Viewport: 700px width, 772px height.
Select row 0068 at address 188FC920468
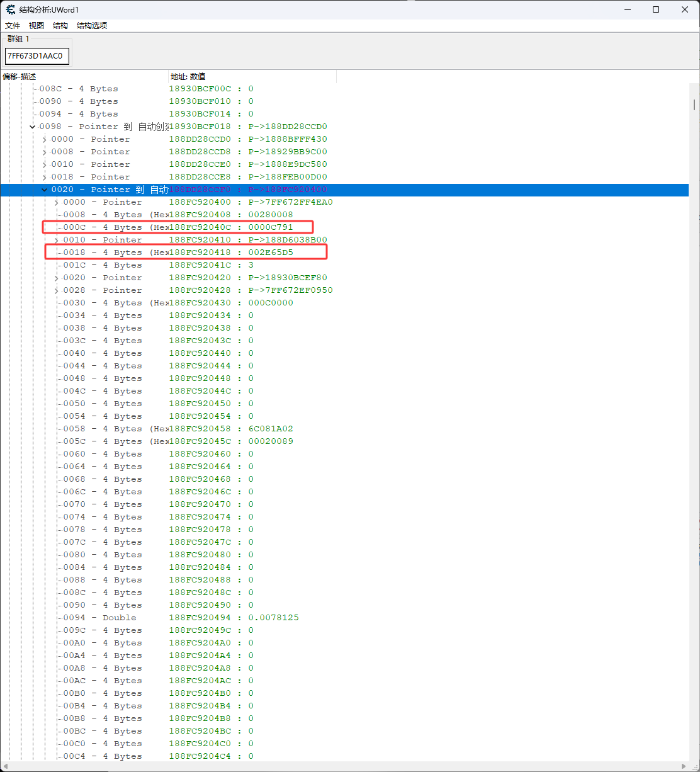[344, 479]
